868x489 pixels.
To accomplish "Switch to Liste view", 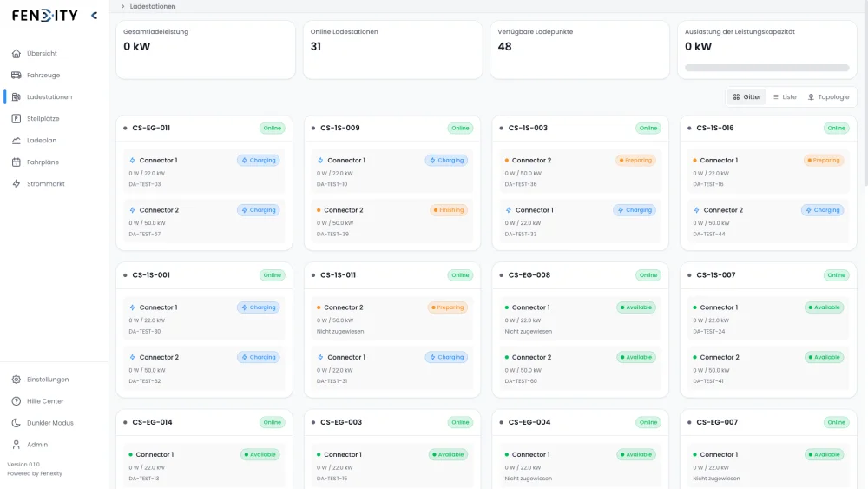I will click(784, 97).
